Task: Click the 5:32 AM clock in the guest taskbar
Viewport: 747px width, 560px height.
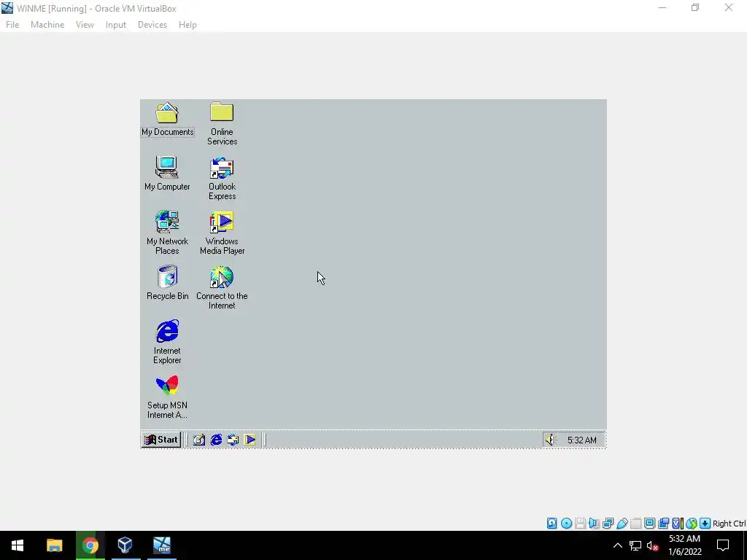Action: point(581,440)
